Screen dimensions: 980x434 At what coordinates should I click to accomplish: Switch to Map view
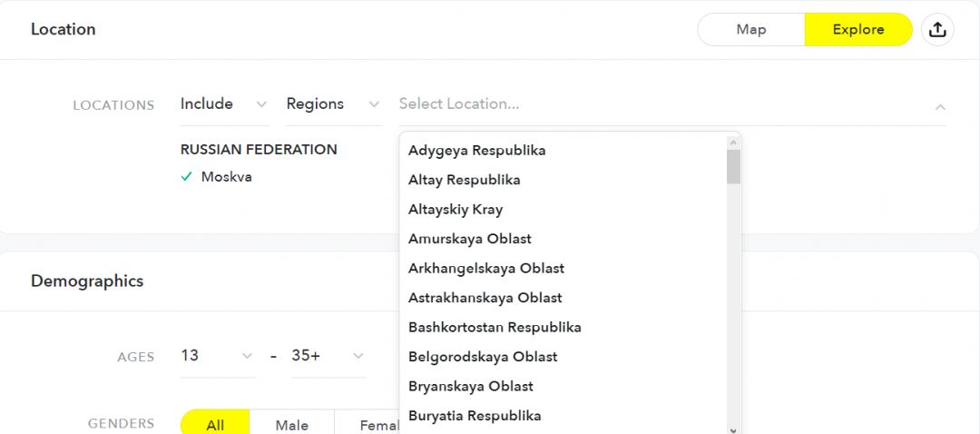[x=751, y=29]
